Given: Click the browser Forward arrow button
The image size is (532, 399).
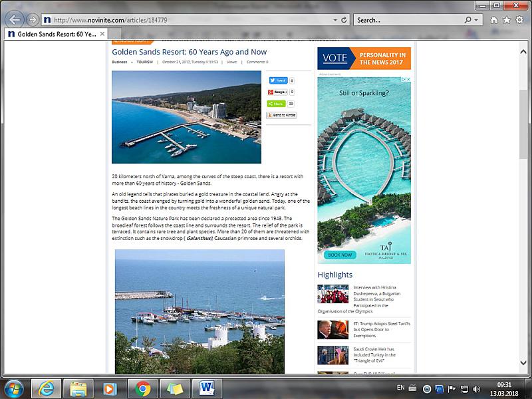Looking at the screenshot, I should pos(33,20).
